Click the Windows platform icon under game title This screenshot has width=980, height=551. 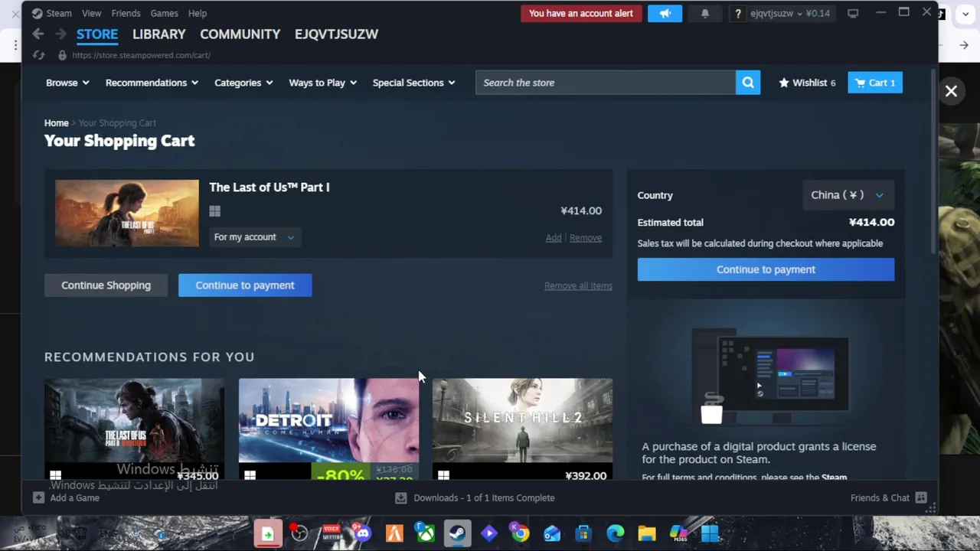(x=214, y=211)
